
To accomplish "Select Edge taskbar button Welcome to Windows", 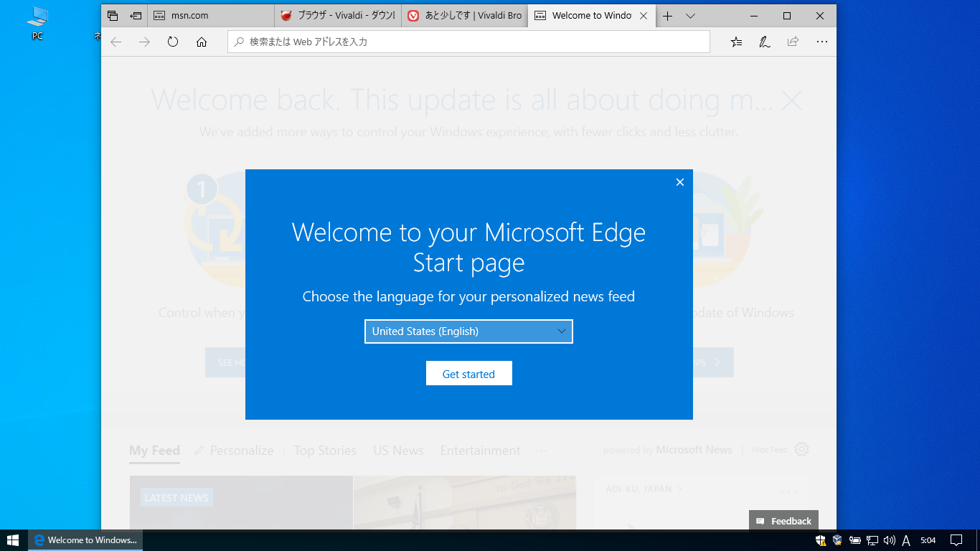I will tap(85, 540).
